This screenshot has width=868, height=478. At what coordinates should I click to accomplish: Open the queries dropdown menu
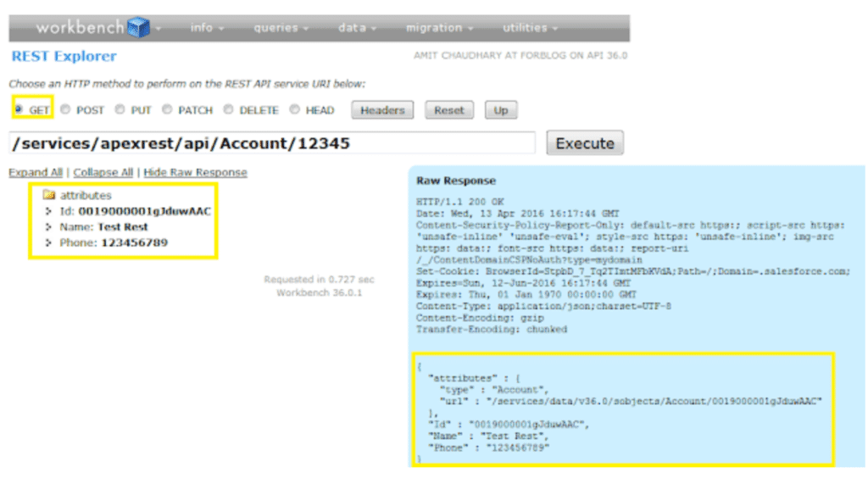pyautogui.click(x=281, y=28)
